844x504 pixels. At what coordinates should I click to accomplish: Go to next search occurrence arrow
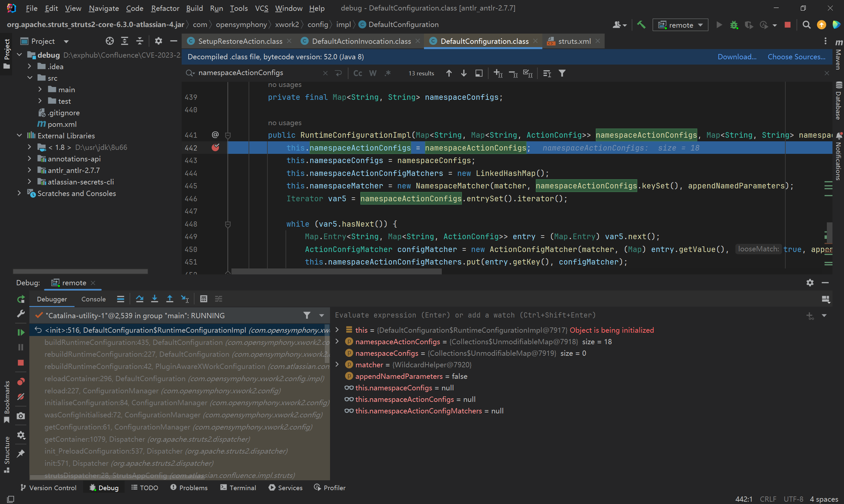tap(464, 73)
